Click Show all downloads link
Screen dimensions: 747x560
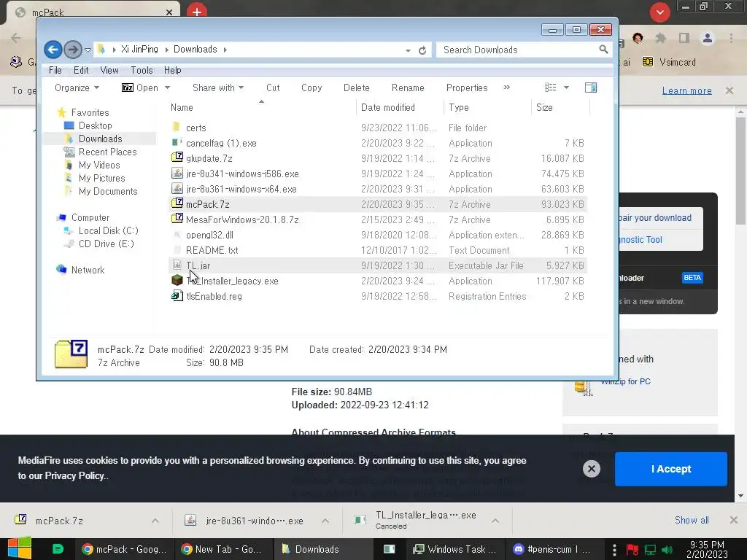pos(692,520)
